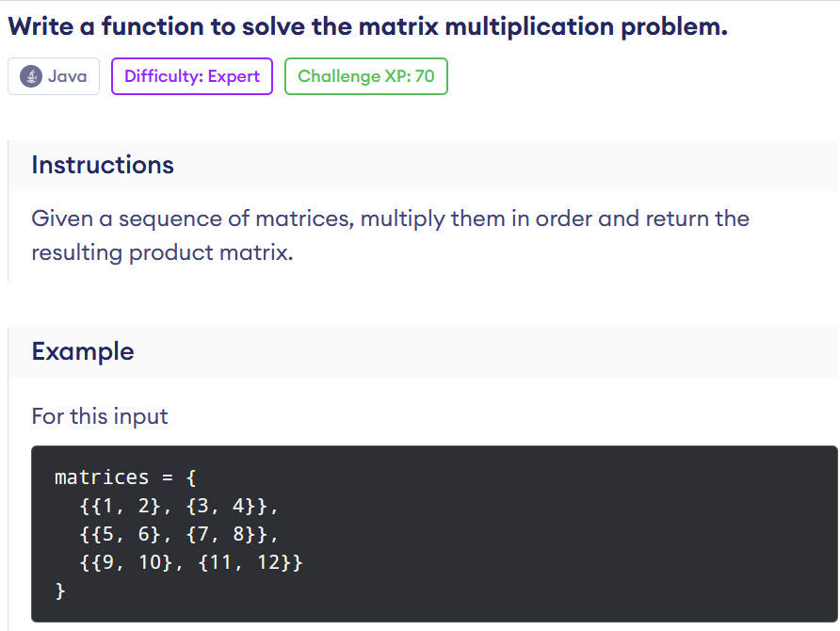Click the Challenge XP: 70 badge
Screen dimensions: 840x631
coord(365,76)
